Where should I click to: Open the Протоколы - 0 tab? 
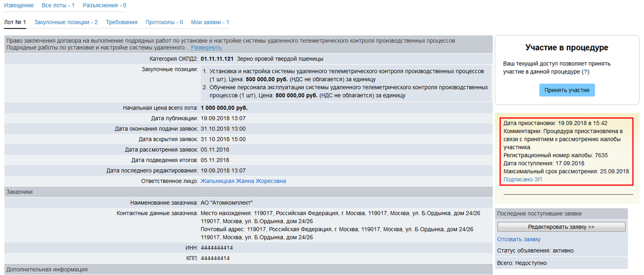point(164,23)
